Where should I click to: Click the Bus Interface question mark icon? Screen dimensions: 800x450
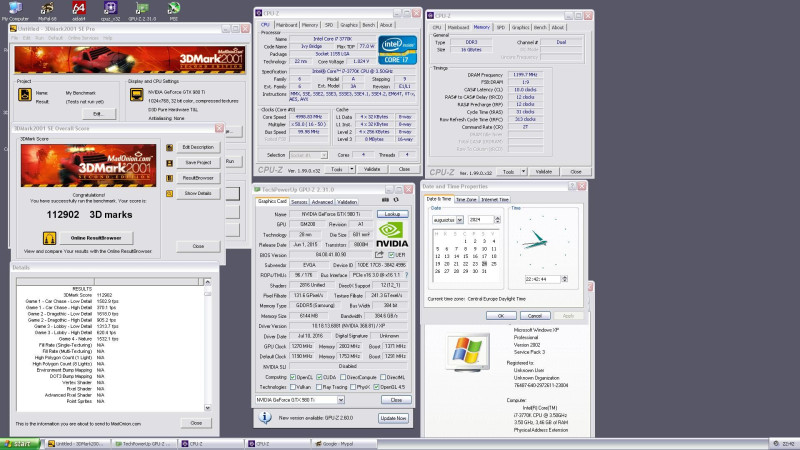(x=406, y=275)
